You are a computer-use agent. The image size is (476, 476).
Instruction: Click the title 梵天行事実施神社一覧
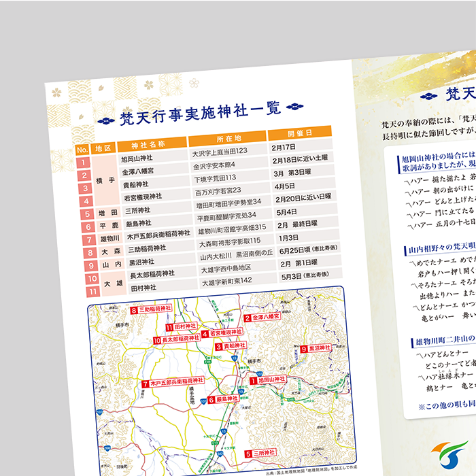coord(201,114)
